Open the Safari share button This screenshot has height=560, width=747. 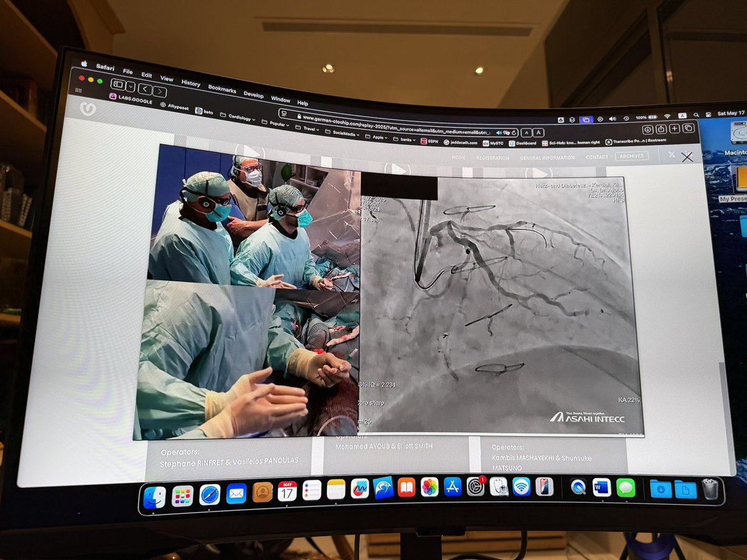pyautogui.click(x=661, y=129)
